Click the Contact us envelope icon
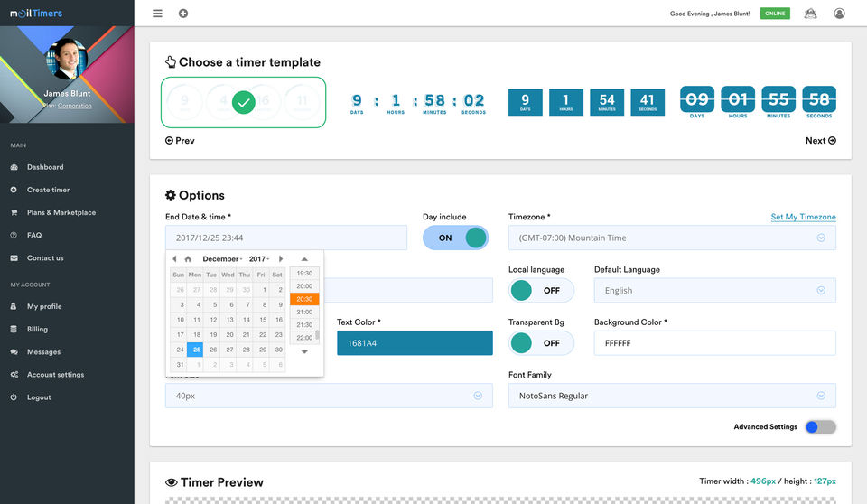Image resolution: width=867 pixels, height=504 pixels. pos(14,257)
